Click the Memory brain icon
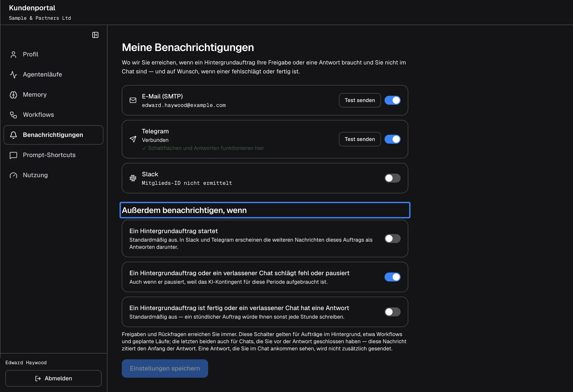The image size is (573, 392). pyautogui.click(x=13, y=95)
